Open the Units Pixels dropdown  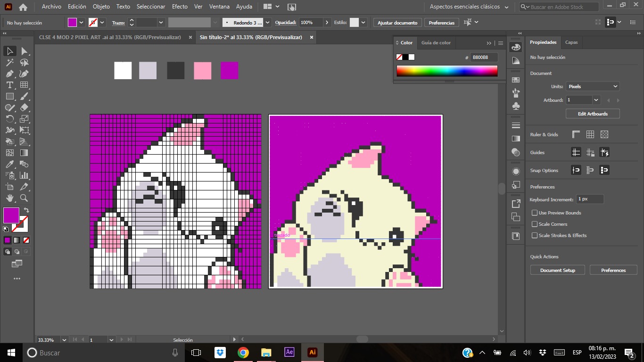(x=593, y=87)
